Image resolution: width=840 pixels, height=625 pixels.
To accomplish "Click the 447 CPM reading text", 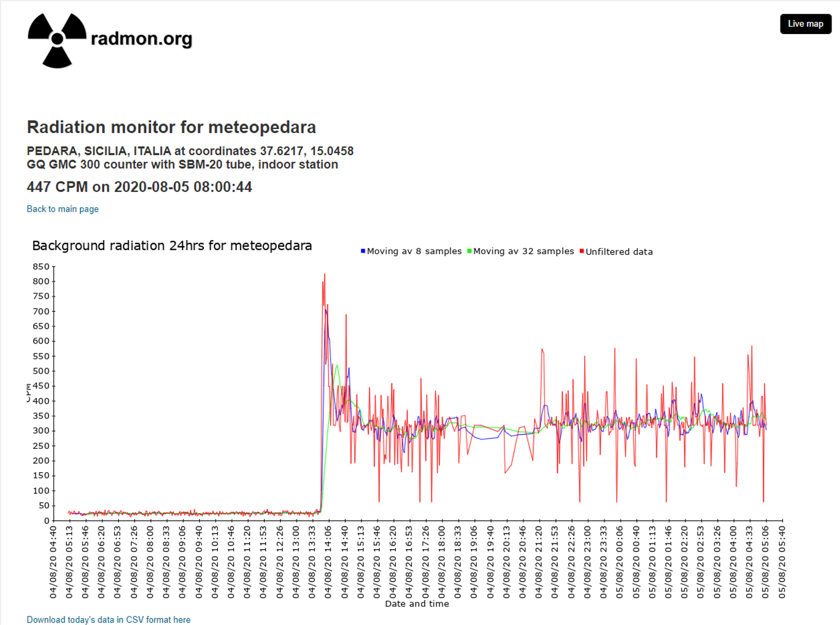I will pyautogui.click(x=139, y=187).
